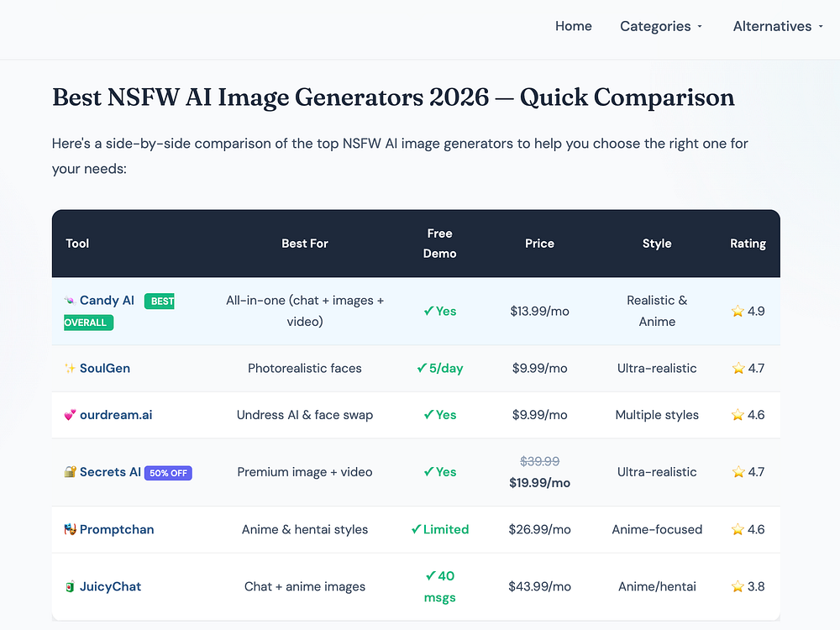The image size is (840, 630).
Task: Click the Price column header
Action: coord(539,244)
